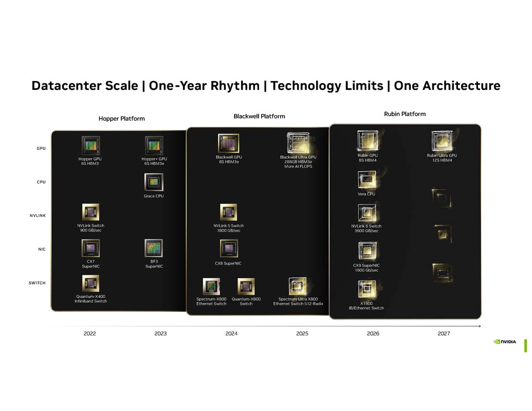This screenshot has width=532, height=411.
Task: Click the Rubin Platform heading
Action: (405, 114)
